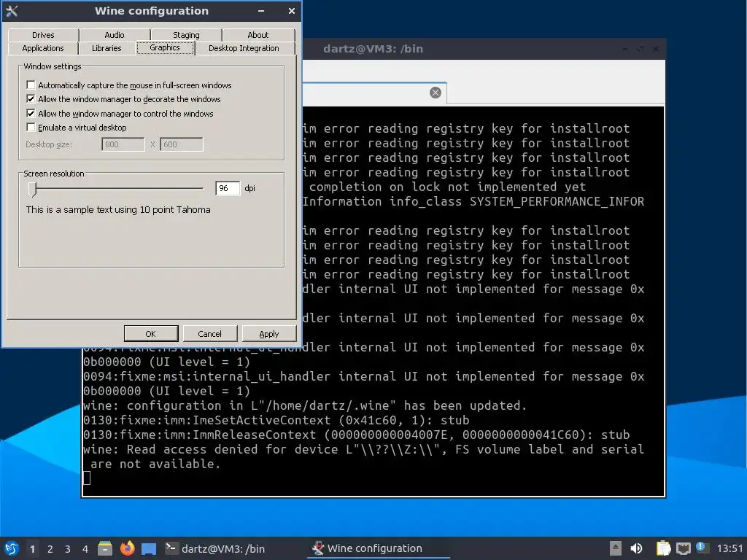Uncheck allow window manager to control windows
This screenshot has width=747, height=560.
pos(31,113)
